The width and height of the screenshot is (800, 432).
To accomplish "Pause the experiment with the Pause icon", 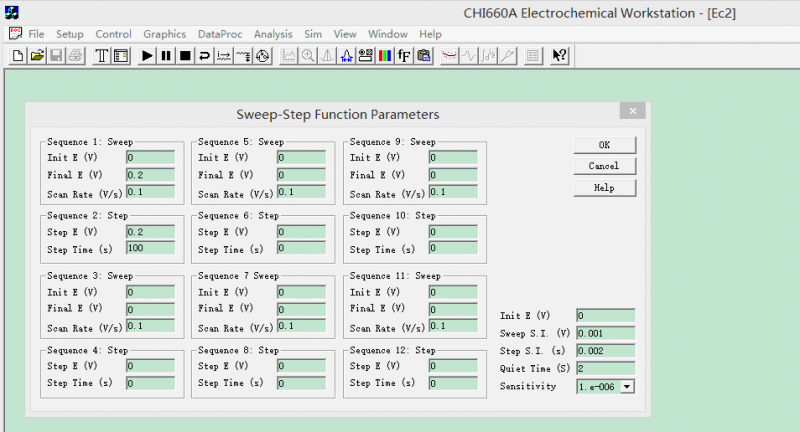I will pyautogui.click(x=166, y=56).
